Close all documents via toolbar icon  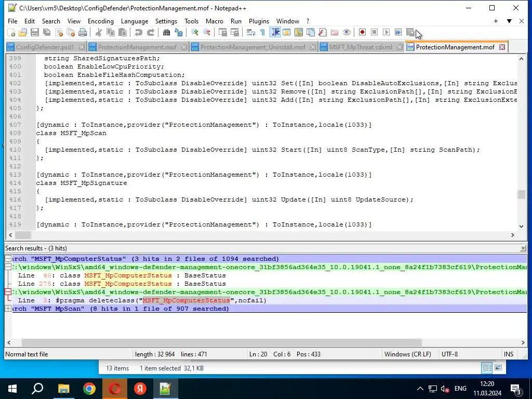coord(71,32)
